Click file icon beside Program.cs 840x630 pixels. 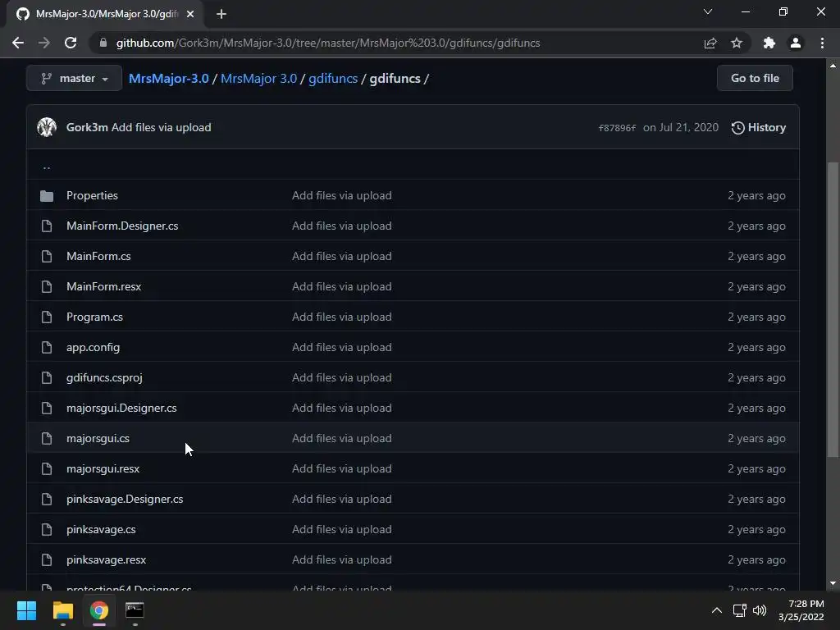pyautogui.click(x=47, y=317)
